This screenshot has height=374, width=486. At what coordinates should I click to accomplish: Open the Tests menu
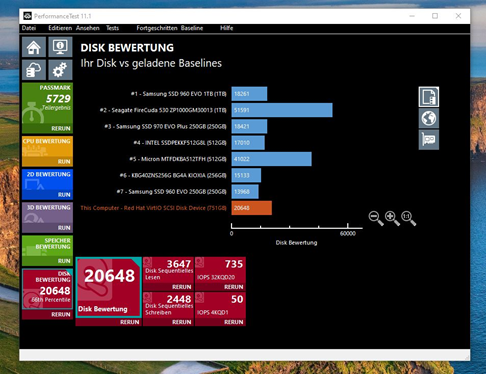(x=112, y=28)
